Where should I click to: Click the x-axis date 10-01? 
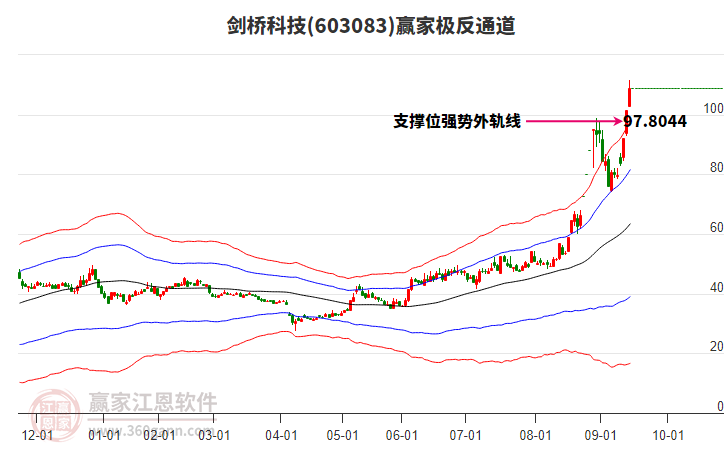pos(668,436)
